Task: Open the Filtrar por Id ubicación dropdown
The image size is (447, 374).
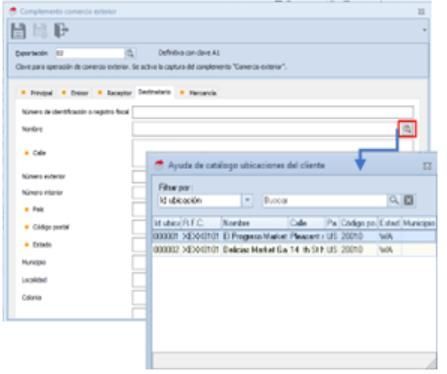Action: (248, 200)
